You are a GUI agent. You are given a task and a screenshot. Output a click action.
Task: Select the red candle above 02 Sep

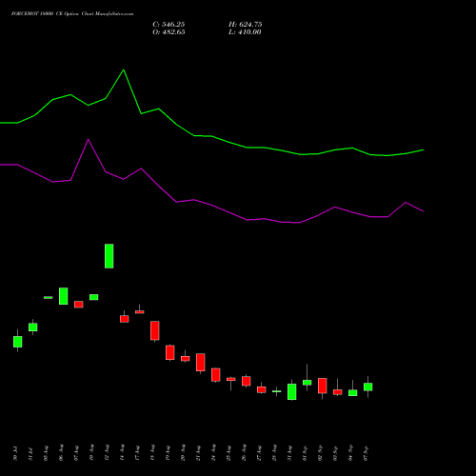[323, 386]
